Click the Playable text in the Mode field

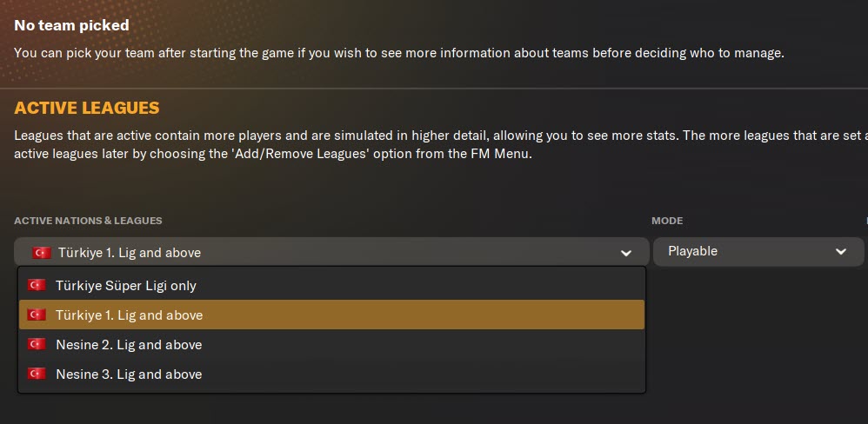pos(692,251)
